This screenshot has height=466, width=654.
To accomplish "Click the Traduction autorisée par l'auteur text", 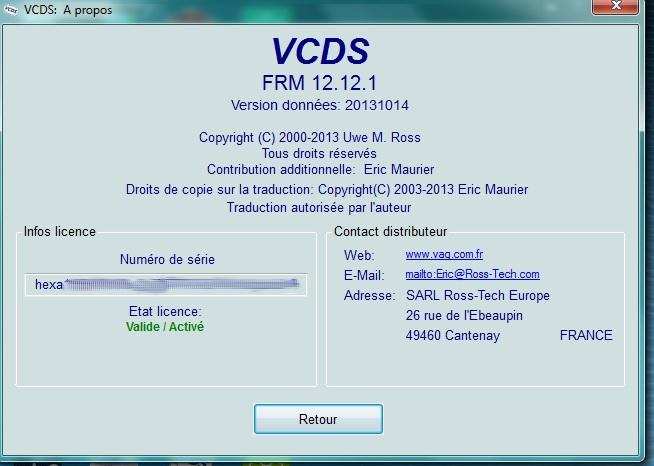I will pyautogui.click(x=319, y=207).
